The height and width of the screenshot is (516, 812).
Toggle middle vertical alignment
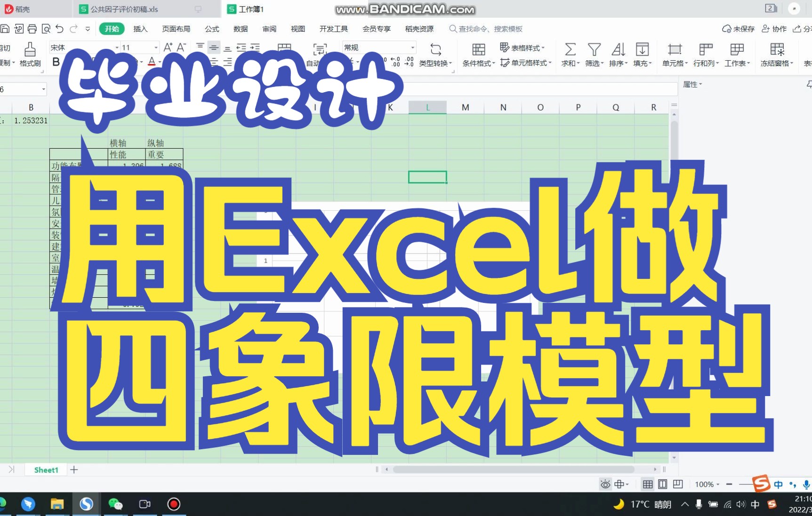click(214, 47)
